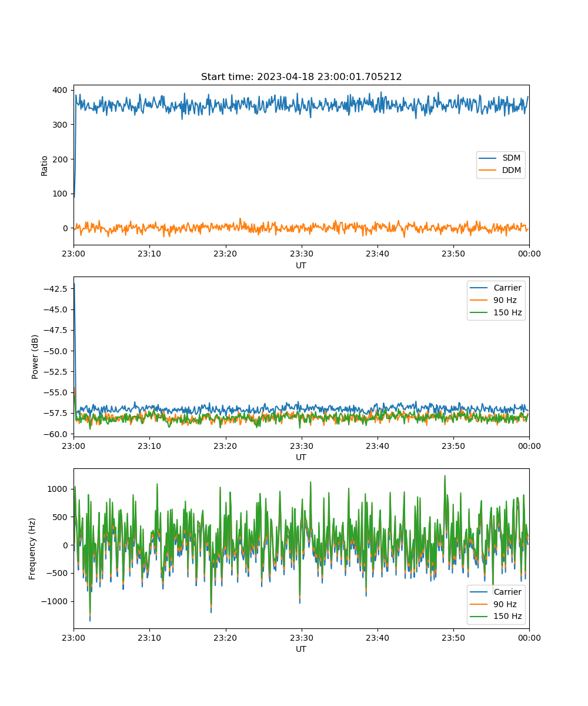The height and width of the screenshot is (706, 588).
Task: Click the −1000 tick on Frequency axis
Action: [x=55, y=601]
